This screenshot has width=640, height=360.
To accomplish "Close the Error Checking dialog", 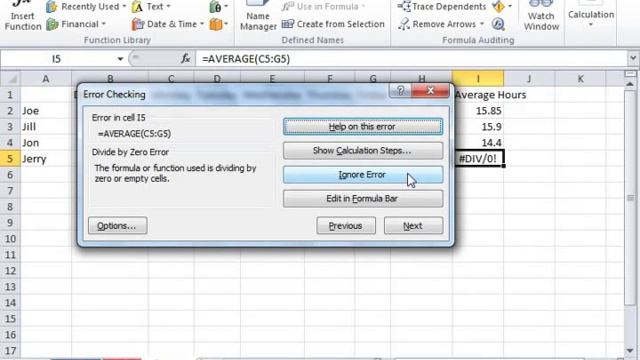I will point(430,91).
